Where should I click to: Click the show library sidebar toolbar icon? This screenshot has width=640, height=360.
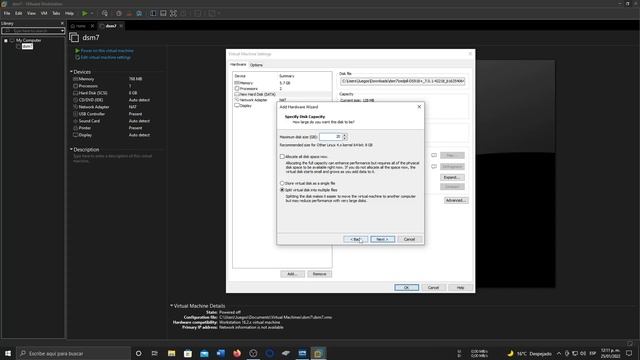153,13
